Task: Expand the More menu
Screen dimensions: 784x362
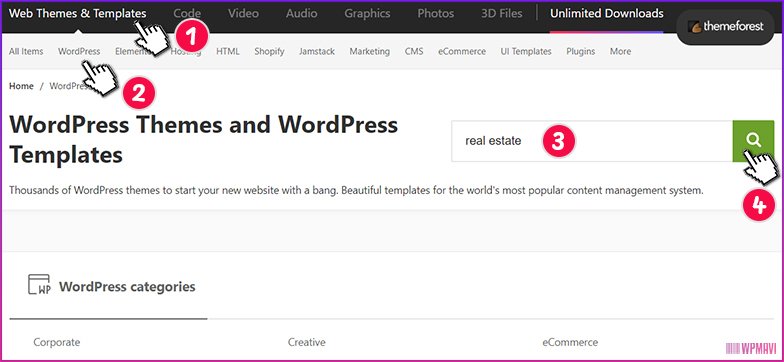Action: (620, 51)
